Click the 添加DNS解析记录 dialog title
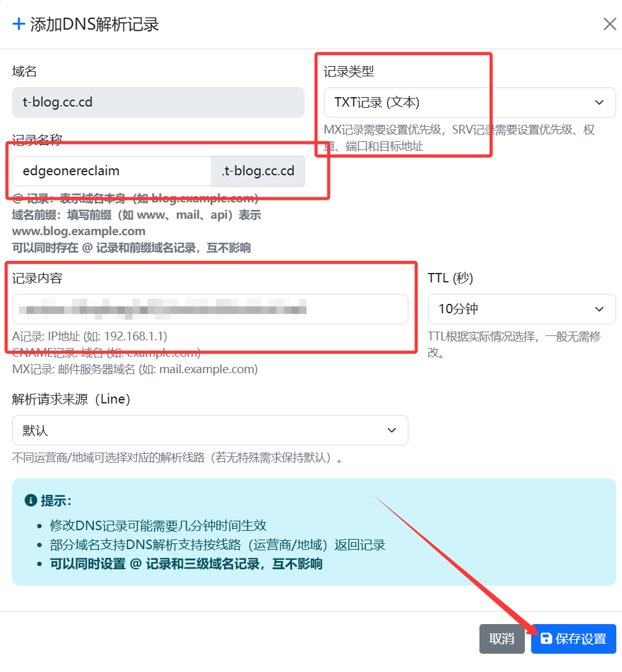Screen dimensions: 622x672 tap(95, 25)
